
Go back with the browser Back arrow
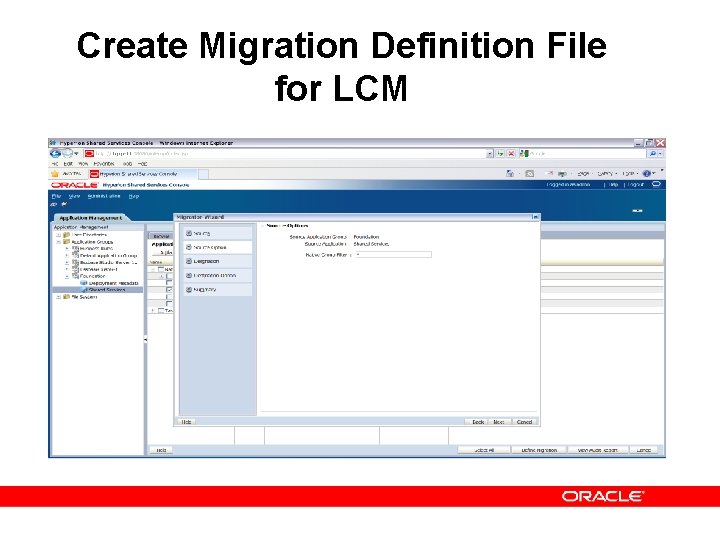[x=56, y=154]
